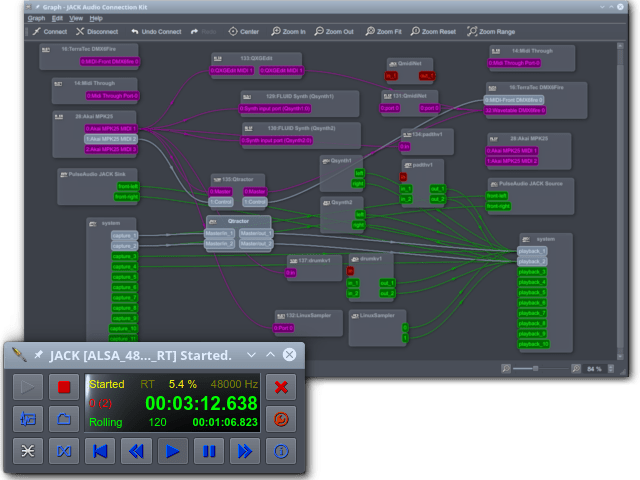This screenshot has width=640, height=480.
Task: Center the graph view
Action: (244, 31)
